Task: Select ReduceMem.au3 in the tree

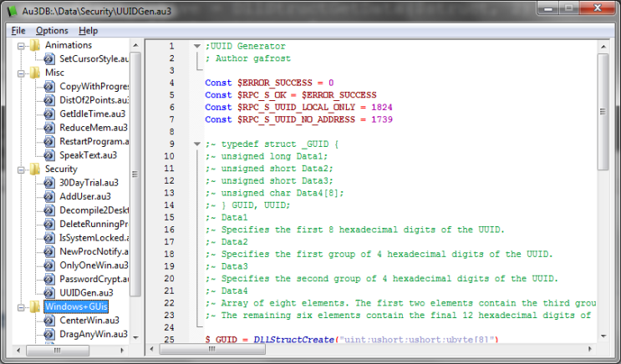Action: pos(94,128)
